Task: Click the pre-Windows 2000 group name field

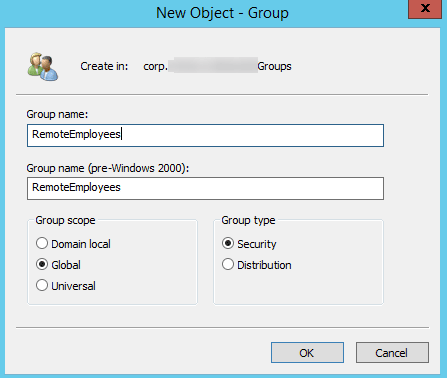Action: pyautogui.click(x=205, y=188)
